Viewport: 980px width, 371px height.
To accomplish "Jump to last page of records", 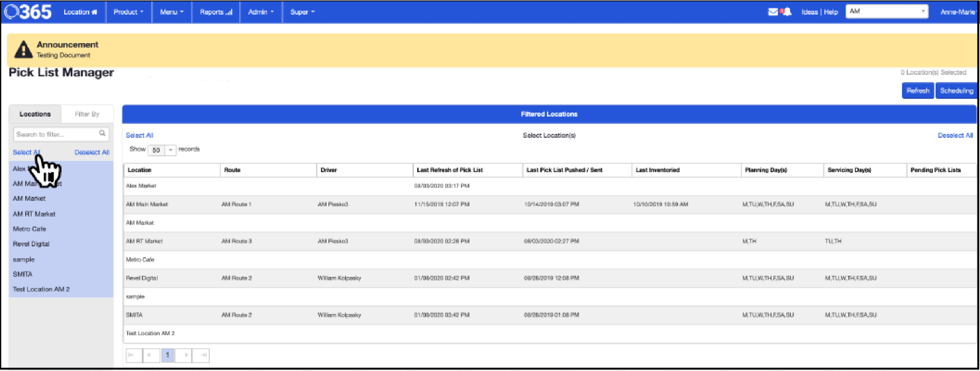I will [203, 356].
